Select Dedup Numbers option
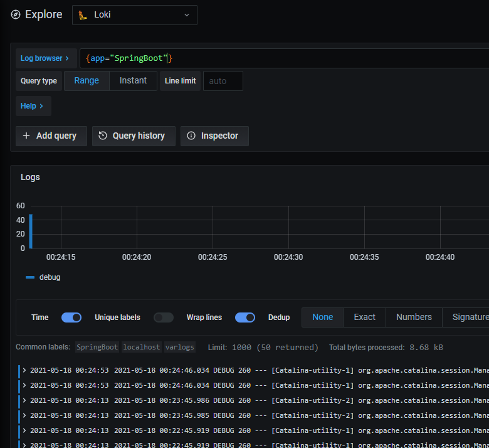Viewport: 489px width, 448px height. pos(414,317)
